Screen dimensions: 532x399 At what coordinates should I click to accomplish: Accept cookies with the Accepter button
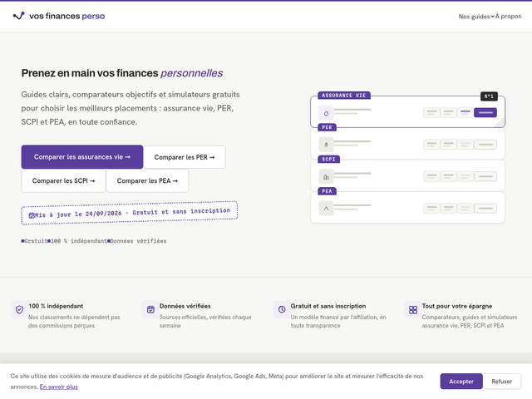[461, 382]
